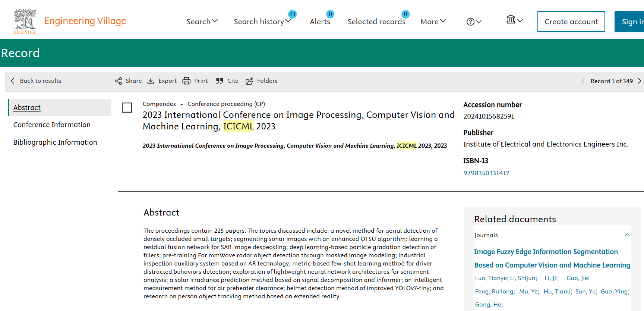The width and height of the screenshot is (644, 311).
Task: Click author Gong, He
Action: [x=489, y=305]
